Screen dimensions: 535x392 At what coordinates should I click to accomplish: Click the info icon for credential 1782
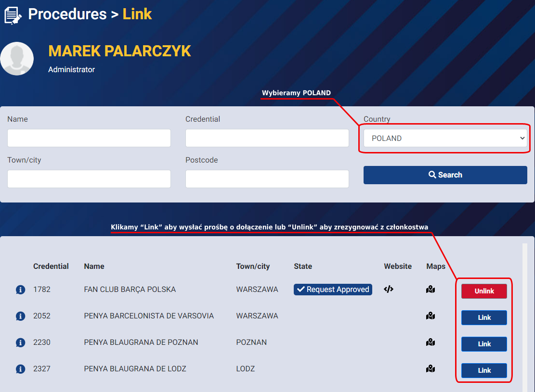click(21, 290)
